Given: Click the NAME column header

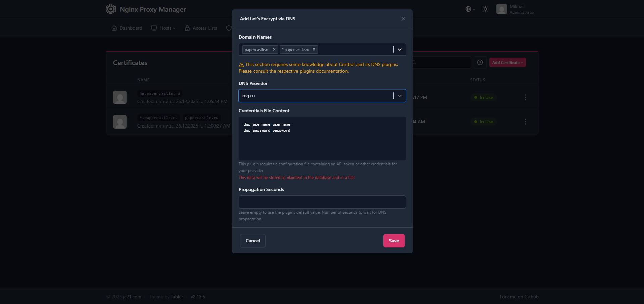Looking at the screenshot, I should [x=143, y=80].
